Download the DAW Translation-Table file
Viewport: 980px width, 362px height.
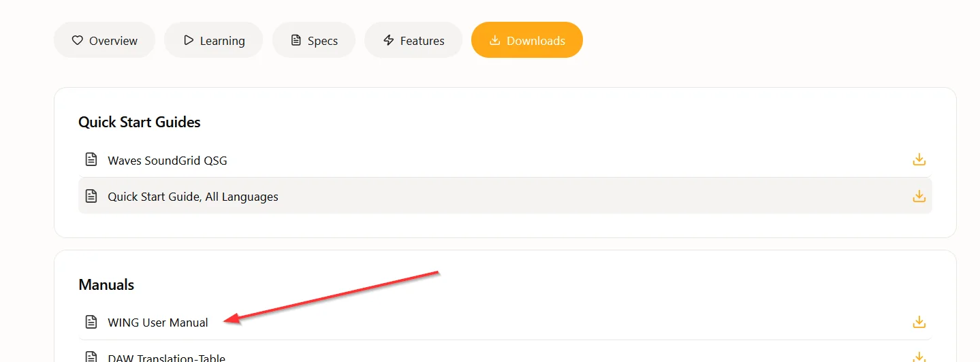point(919,357)
